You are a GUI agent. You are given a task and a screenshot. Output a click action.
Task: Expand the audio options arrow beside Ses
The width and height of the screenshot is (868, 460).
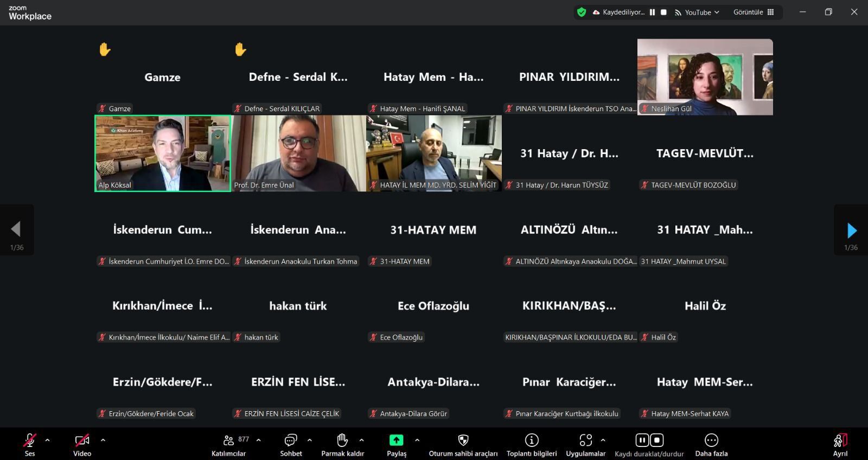tap(47, 440)
